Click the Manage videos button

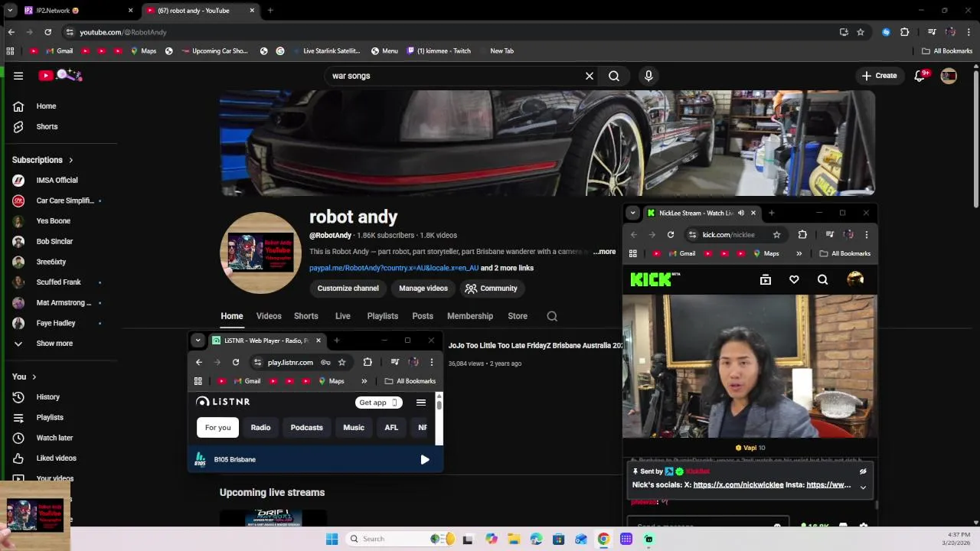click(x=423, y=289)
